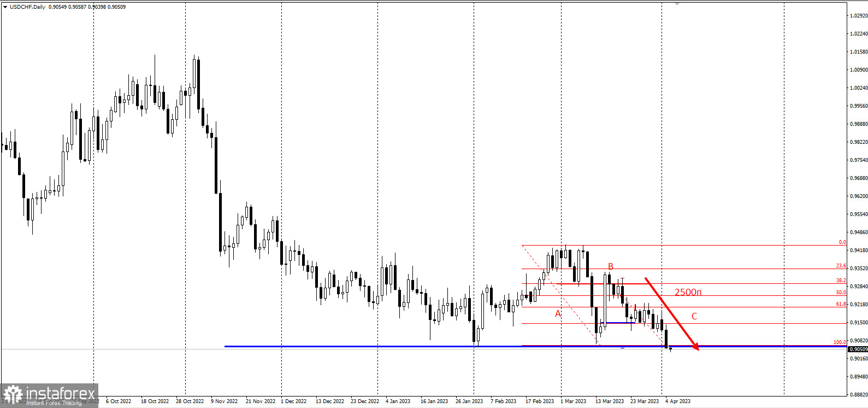Select the red 2500п text label

click(688, 292)
